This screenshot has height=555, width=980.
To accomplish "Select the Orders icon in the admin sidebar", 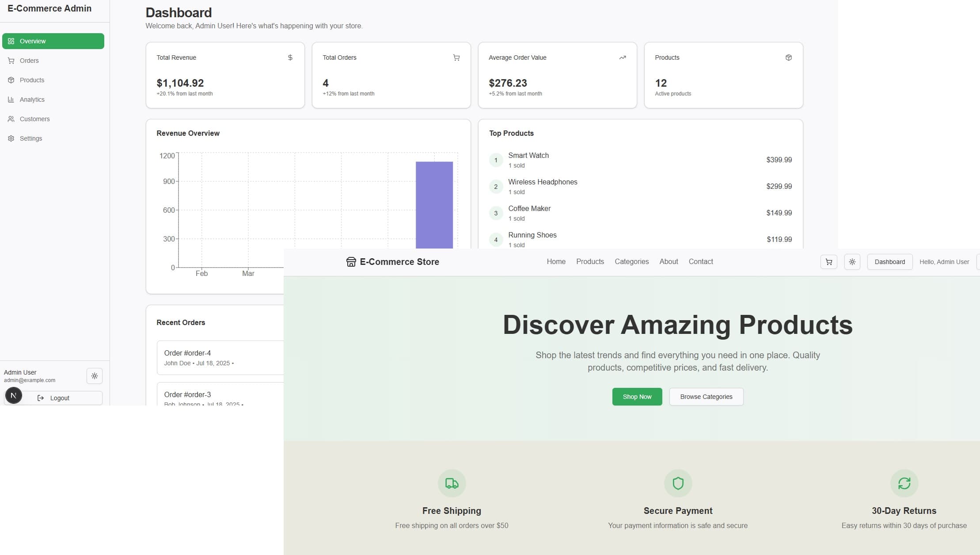I will point(11,60).
